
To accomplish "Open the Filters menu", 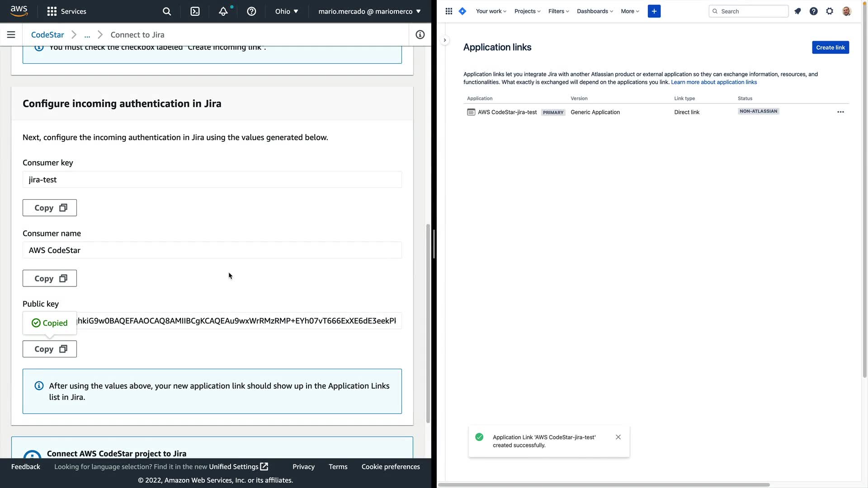I will coord(558,11).
